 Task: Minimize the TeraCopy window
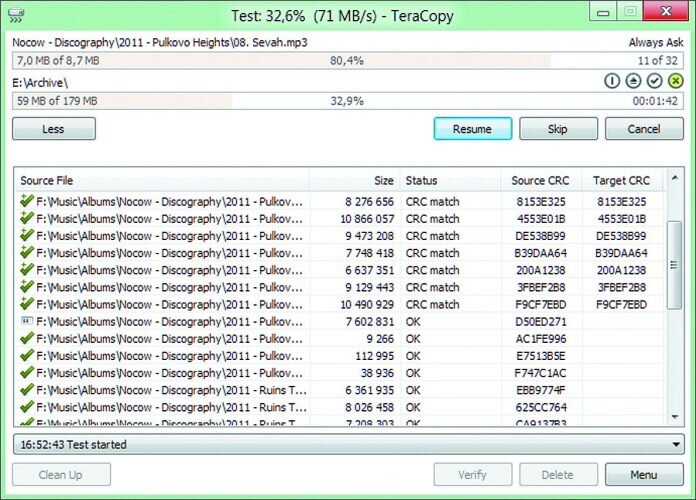pos(603,12)
